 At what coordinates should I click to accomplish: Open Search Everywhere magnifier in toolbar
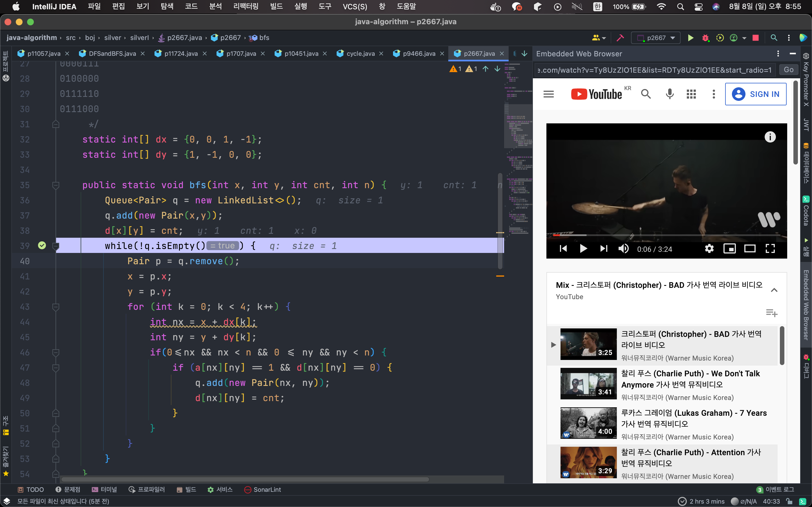coord(774,38)
